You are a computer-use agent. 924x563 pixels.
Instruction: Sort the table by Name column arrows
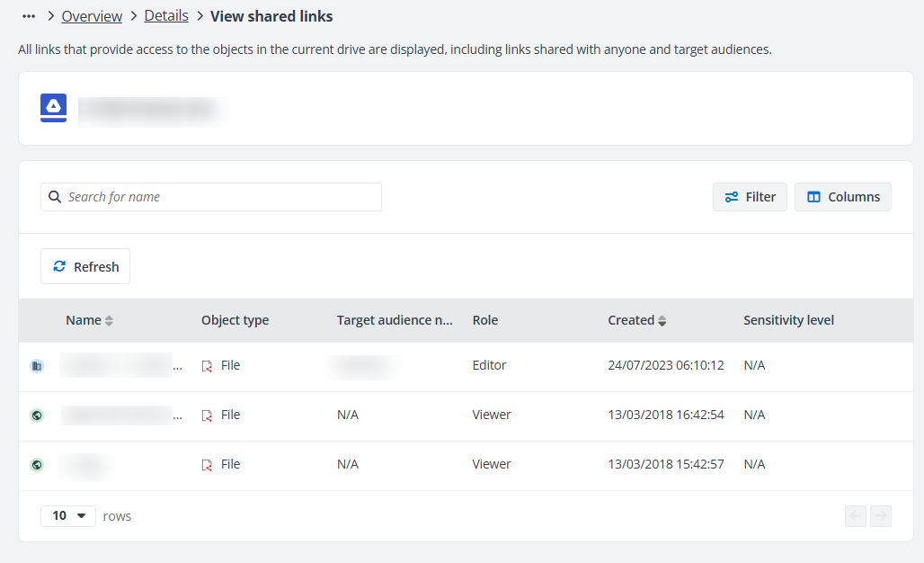109,321
